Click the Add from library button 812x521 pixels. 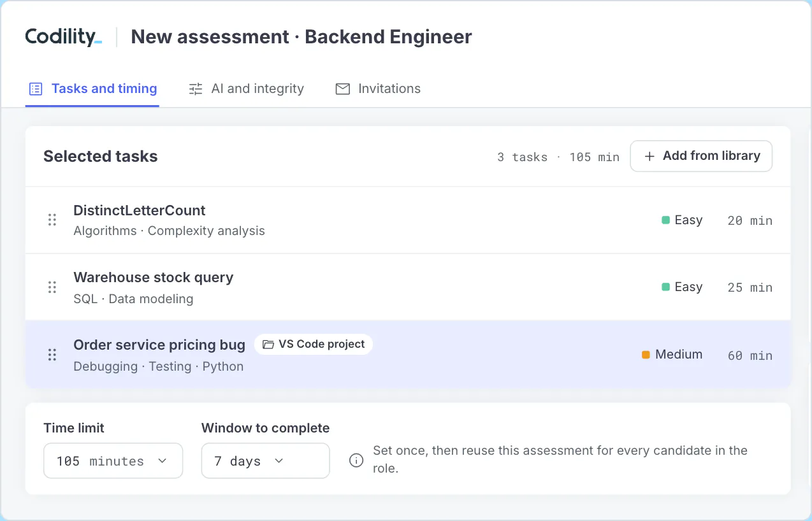[x=701, y=156]
